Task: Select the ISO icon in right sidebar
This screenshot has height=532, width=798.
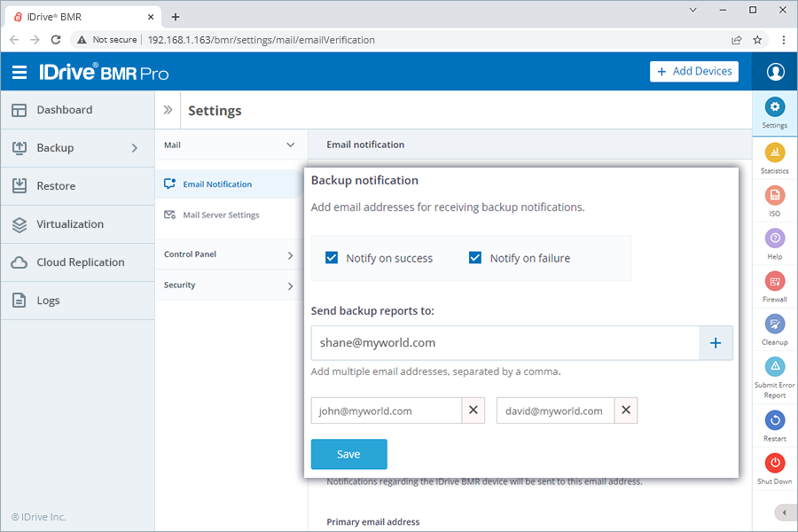Action: point(774,197)
